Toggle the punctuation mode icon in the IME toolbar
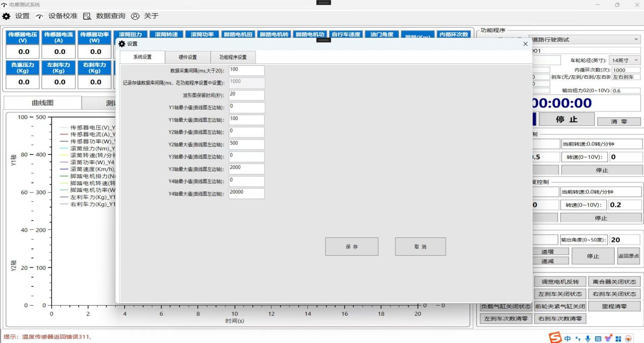 coord(578,338)
